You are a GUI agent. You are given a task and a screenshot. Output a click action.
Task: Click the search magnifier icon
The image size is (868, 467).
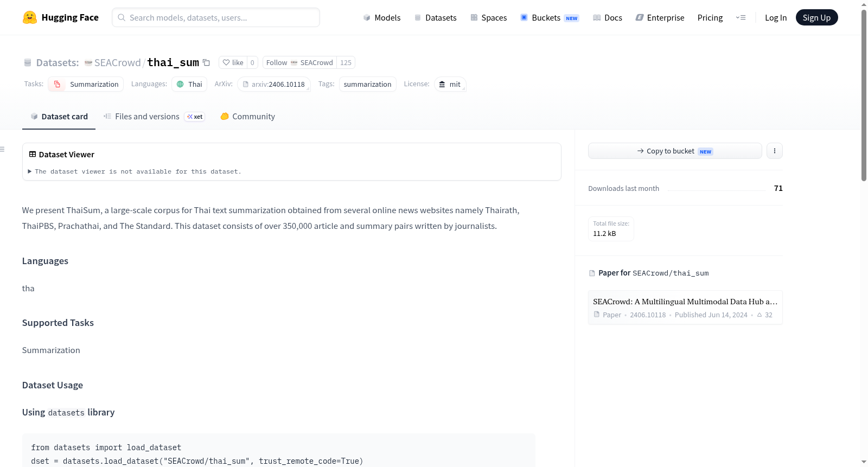click(x=122, y=17)
